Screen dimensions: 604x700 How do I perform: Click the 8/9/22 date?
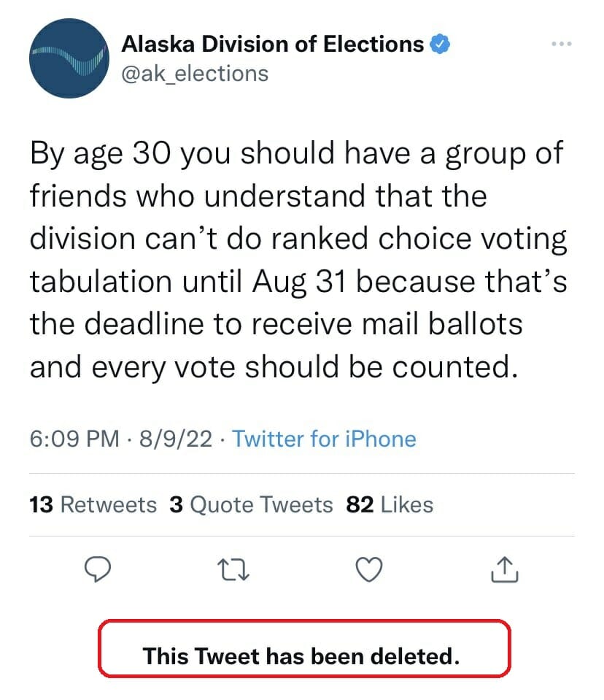176,439
